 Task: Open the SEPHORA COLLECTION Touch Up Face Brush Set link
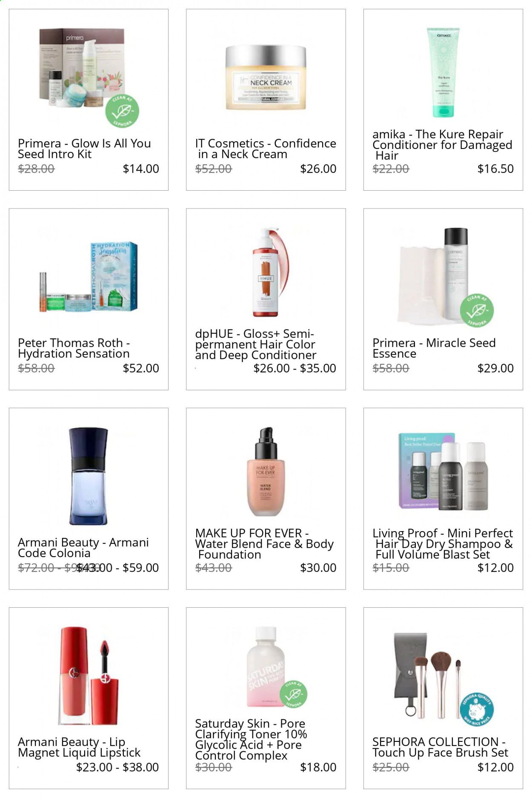[440, 747]
